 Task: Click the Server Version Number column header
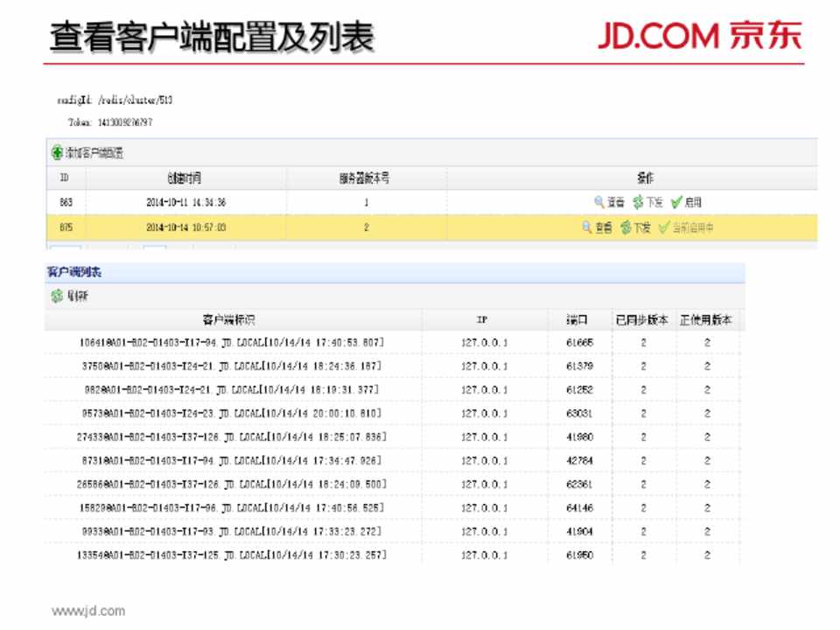tap(365, 178)
